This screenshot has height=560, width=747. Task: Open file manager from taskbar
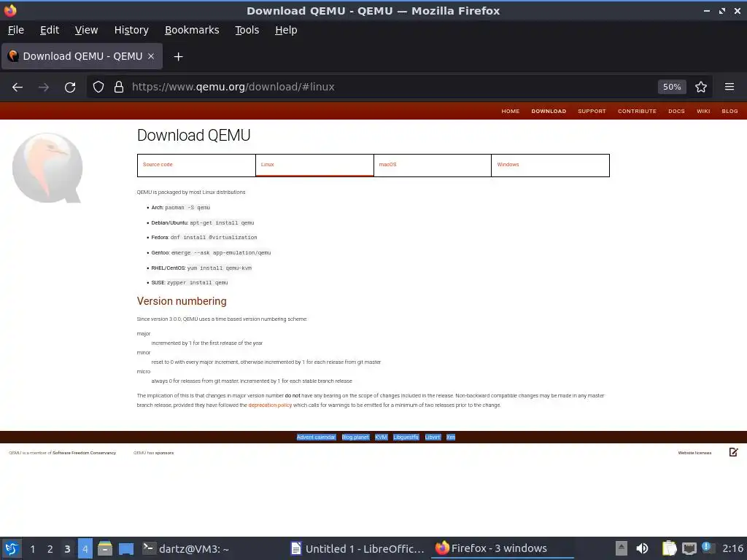click(105, 548)
